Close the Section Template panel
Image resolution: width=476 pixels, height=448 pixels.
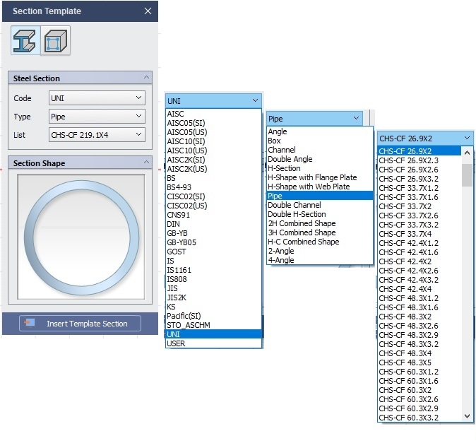click(148, 11)
